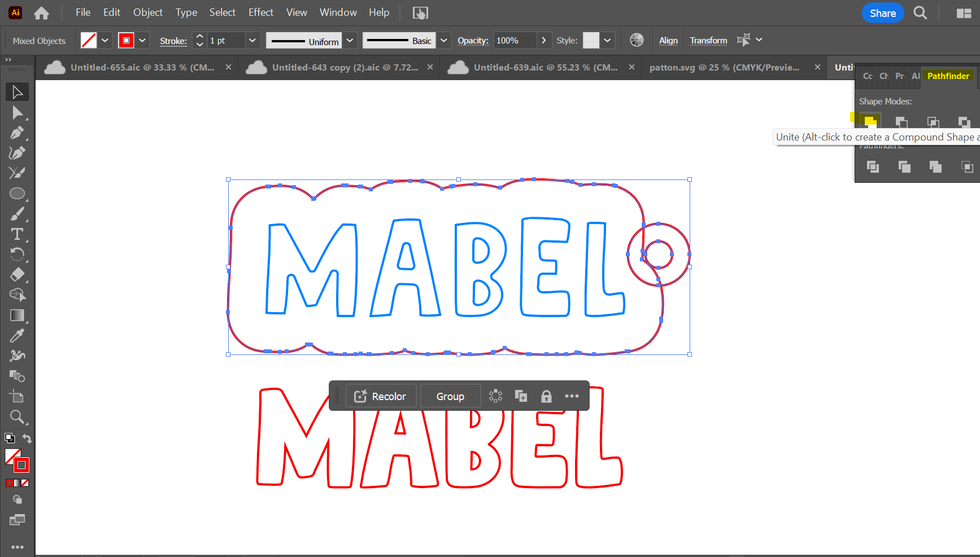Click the Eraser tool

[x=17, y=275]
